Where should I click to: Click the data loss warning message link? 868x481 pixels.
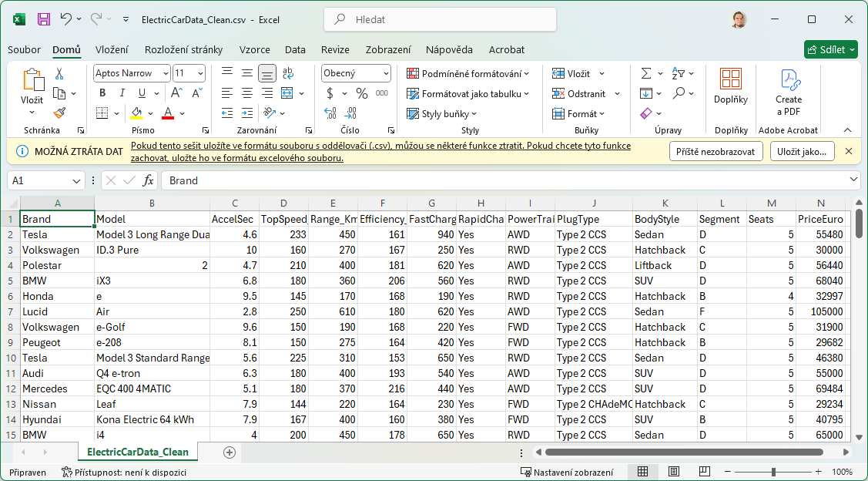[380, 152]
